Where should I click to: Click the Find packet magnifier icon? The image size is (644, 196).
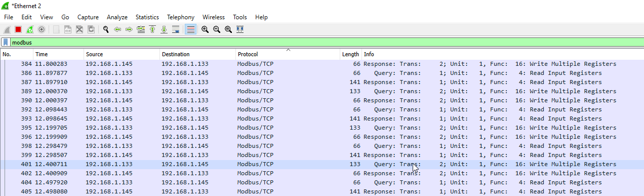[106, 29]
